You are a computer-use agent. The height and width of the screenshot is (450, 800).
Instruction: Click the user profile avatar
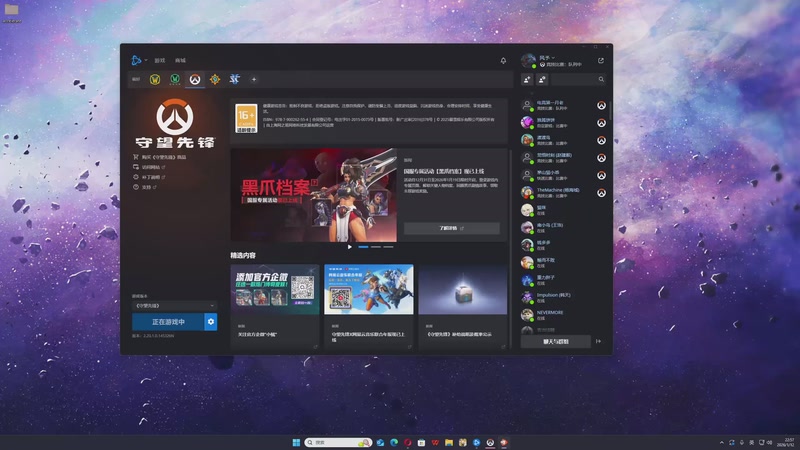click(x=528, y=60)
